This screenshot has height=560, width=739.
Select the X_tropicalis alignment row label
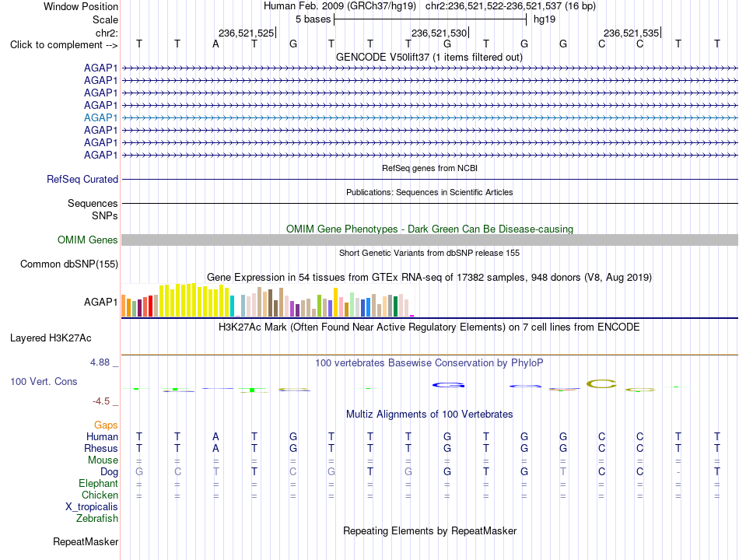point(92,507)
